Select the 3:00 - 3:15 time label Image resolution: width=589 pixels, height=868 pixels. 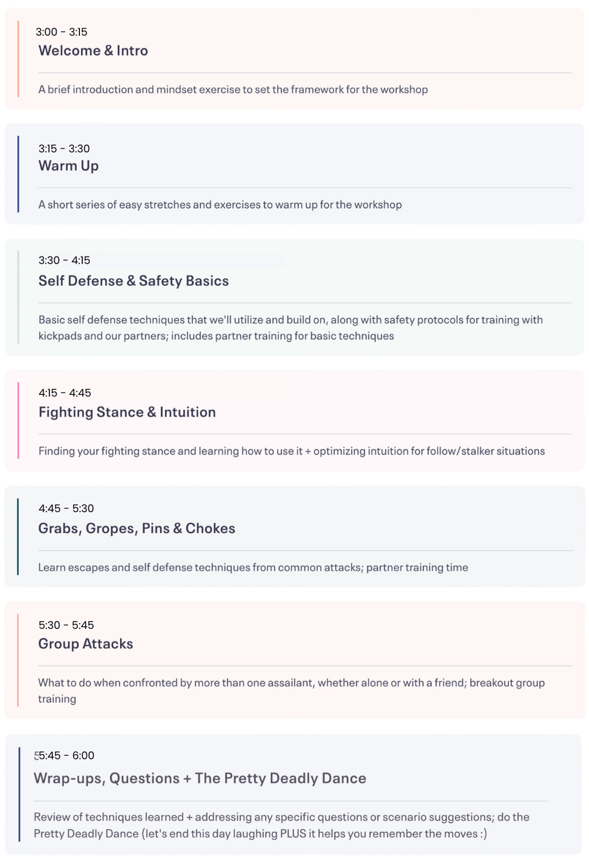(62, 32)
